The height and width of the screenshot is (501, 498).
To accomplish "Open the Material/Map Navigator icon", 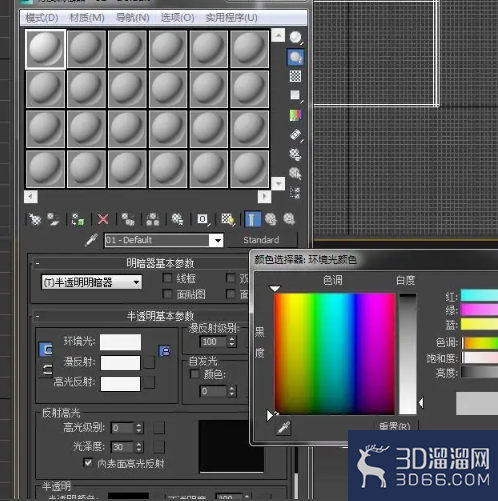I will click(295, 193).
